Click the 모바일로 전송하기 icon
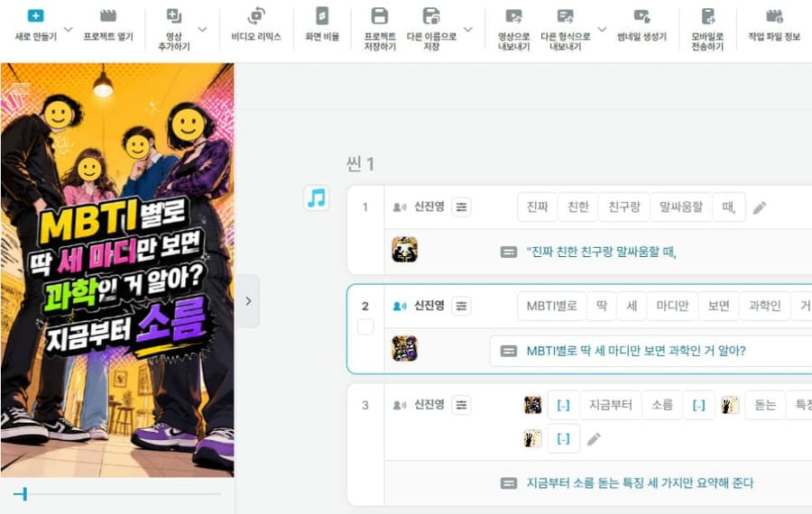The height and width of the screenshot is (514, 812). tap(707, 16)
